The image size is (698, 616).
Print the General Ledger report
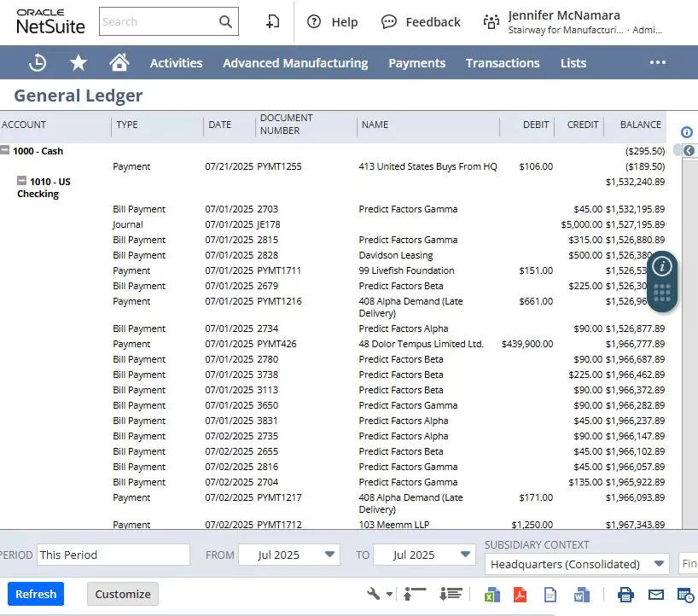625,594
